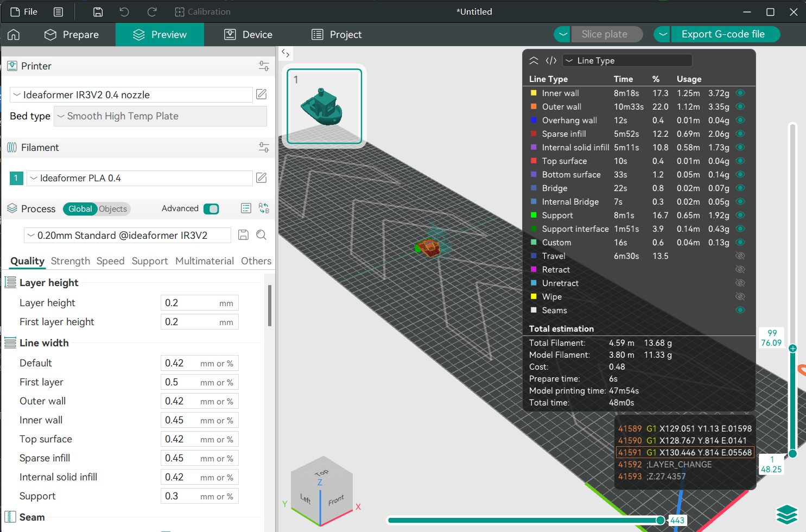Screen dimensions: 806x532
Task: Click the compare presets icon beside Advanced
Action: [x=264, y=208]
